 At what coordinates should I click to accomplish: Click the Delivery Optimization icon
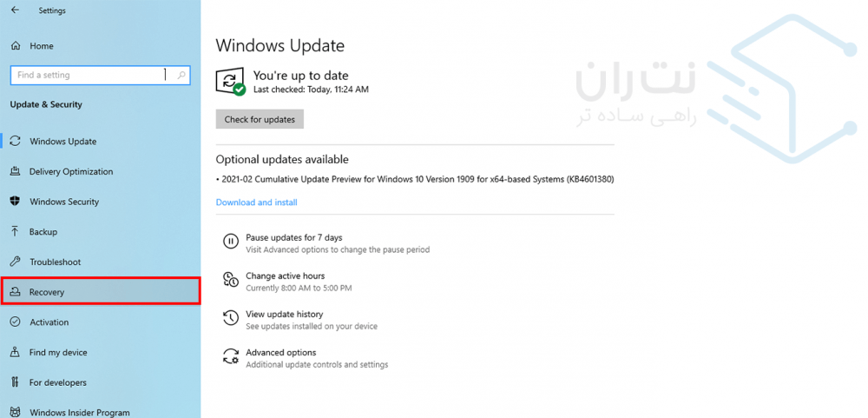(x=15, y=171)
